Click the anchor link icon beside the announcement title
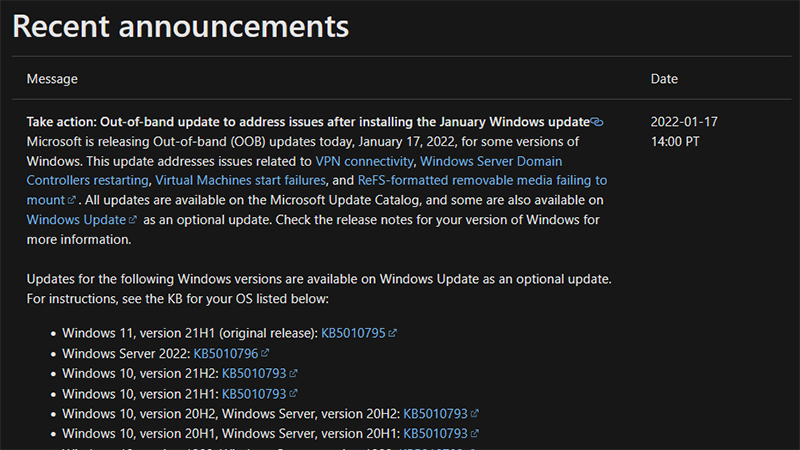800x450 pixels. tap(597, 122)
